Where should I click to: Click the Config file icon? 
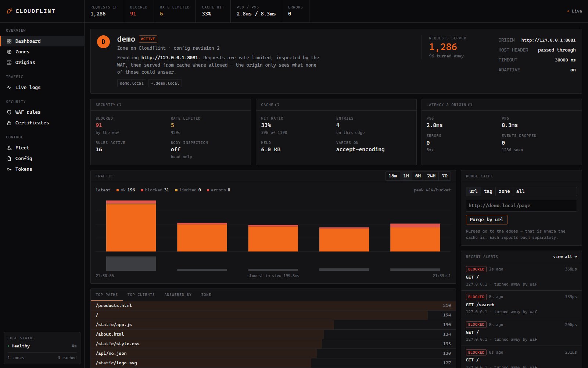point(9,159)
